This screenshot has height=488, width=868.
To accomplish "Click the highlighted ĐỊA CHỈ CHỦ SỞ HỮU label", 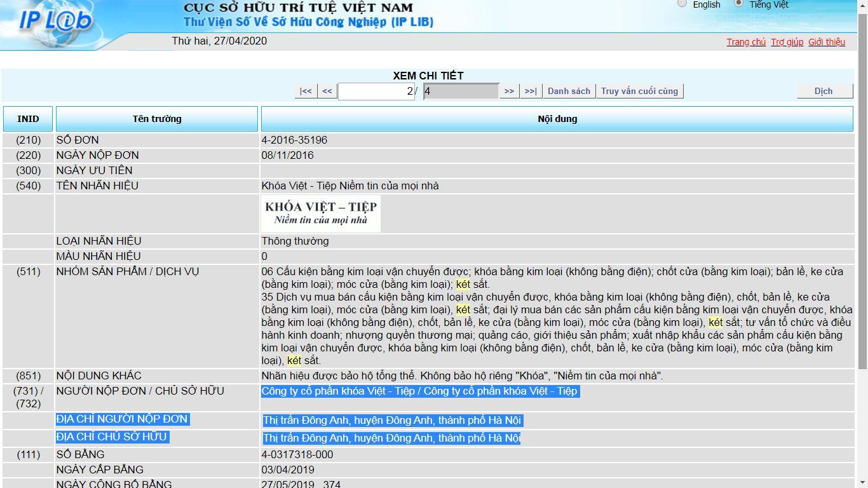I will (111, 437).
